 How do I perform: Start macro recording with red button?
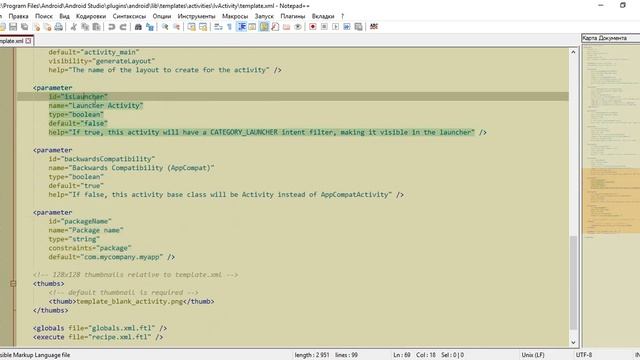click(x=313, y=27)
